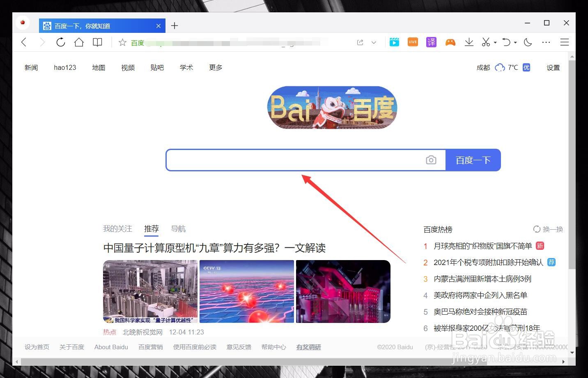Viewport: 588px width, 378px height.
Task: Open hot item 月球亮相的织物版国旗不简单
Action: (x=483, y=246)
